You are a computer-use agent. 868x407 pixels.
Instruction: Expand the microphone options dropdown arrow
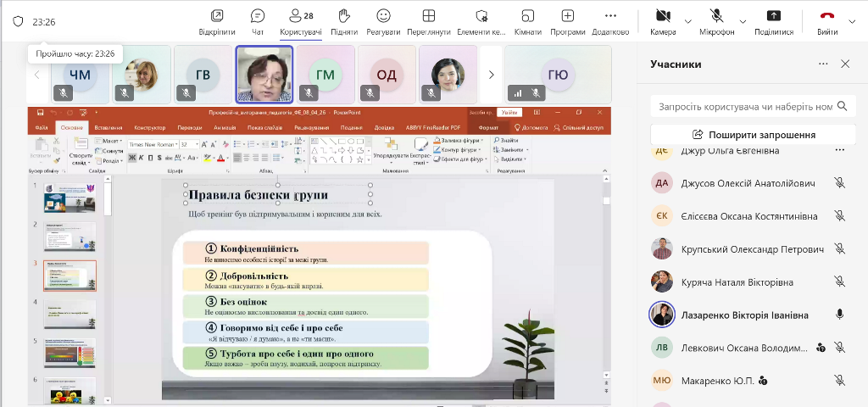point(743,21)
